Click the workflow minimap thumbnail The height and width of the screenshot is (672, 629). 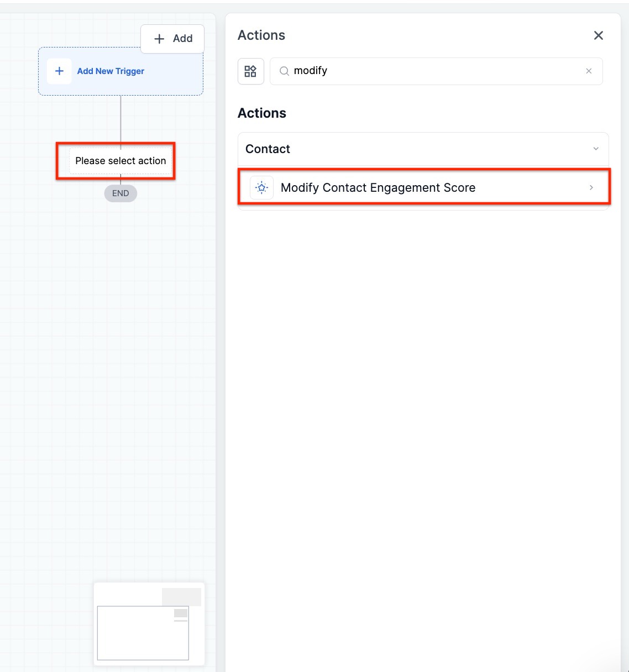(149, 624)
